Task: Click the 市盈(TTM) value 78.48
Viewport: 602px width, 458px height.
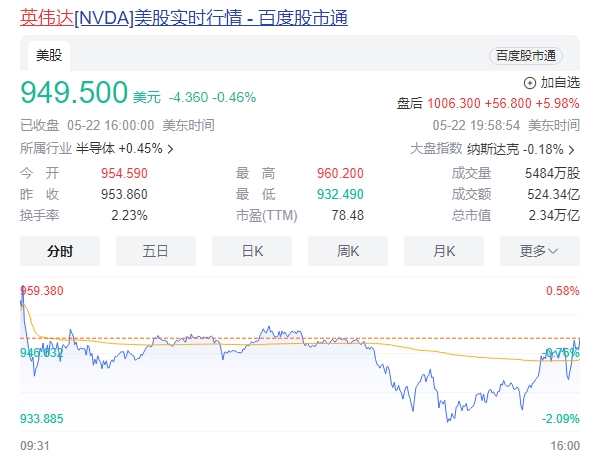Action: point(348,215)
